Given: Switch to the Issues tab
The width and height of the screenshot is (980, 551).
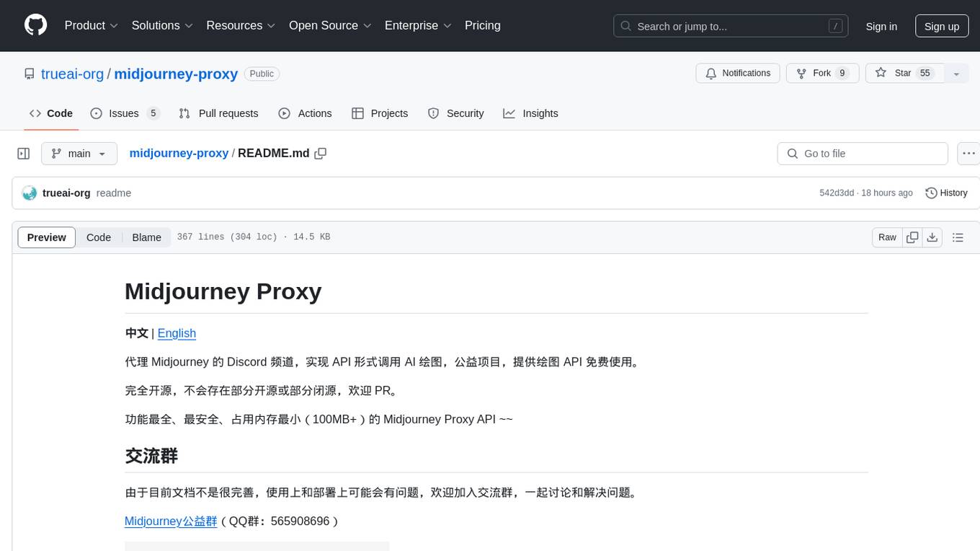Looking at the screenshot, I should tap(125, 113).
